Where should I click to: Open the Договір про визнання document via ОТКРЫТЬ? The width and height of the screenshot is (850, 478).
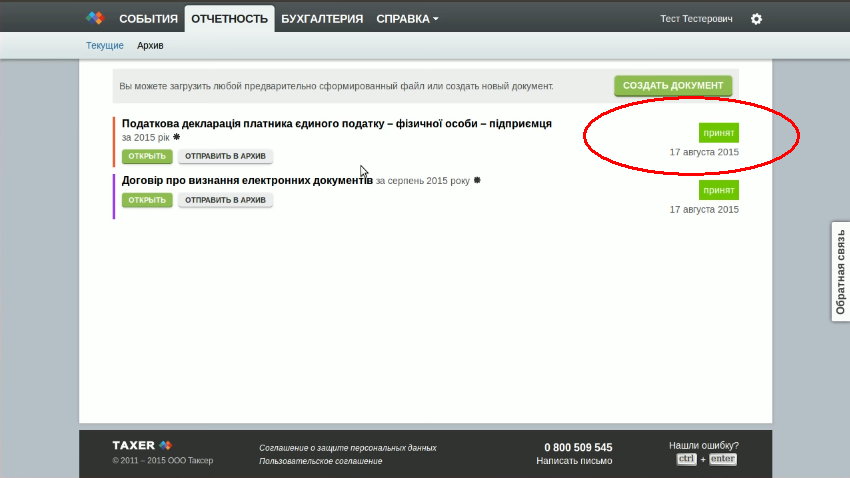pyautogui.click(x=147, y=200)
